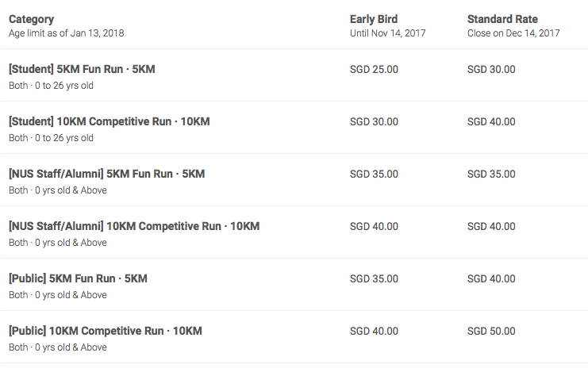Click Student 10KM standard rate SGD 40.00
Screen dimensions: 588x372
491,122
